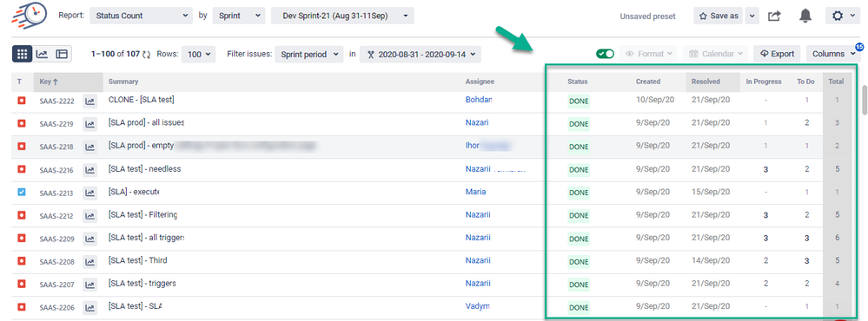
Task: Click bug type icon of SAAS-2208
Action: tap(22, 261)
